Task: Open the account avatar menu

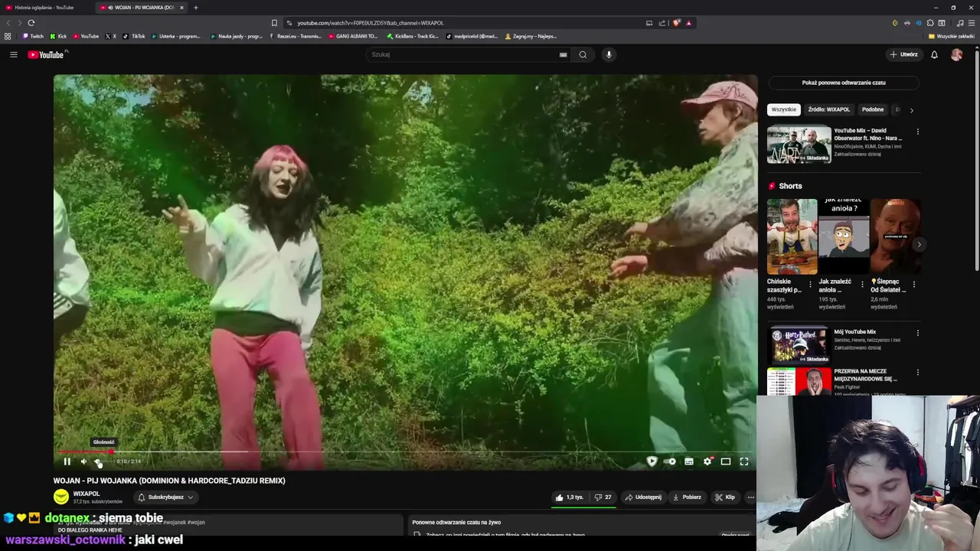Action: pos(956,54)
